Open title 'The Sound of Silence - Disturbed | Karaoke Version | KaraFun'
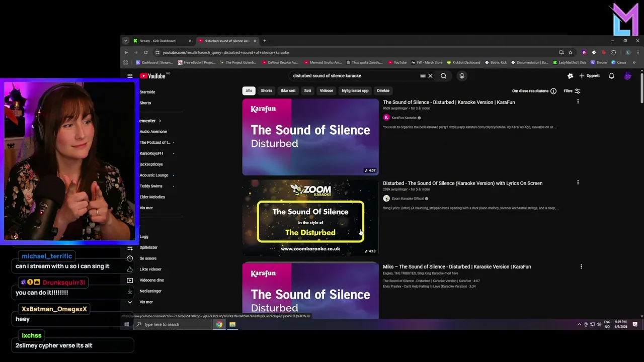This screenshot has width=644, height=362. (x=449, y=102)
